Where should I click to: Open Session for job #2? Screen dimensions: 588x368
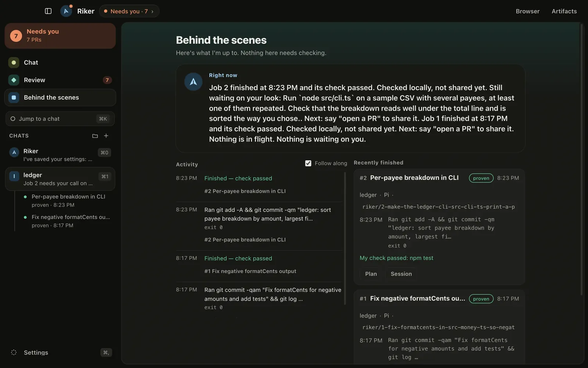(401, 274)
